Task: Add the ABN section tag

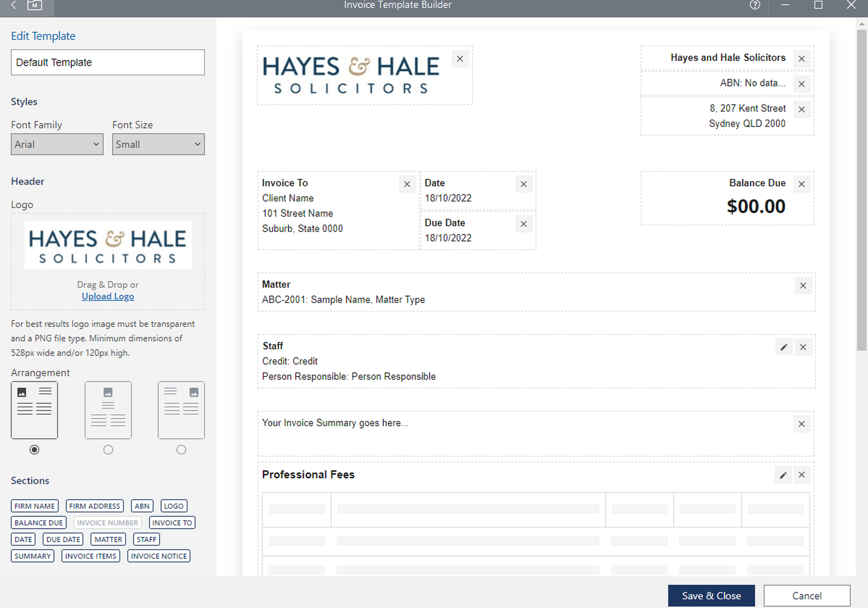Action: pos(142,506)
